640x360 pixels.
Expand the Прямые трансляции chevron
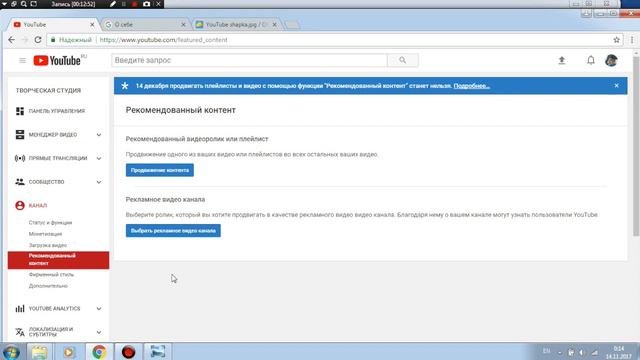(99, 158)
